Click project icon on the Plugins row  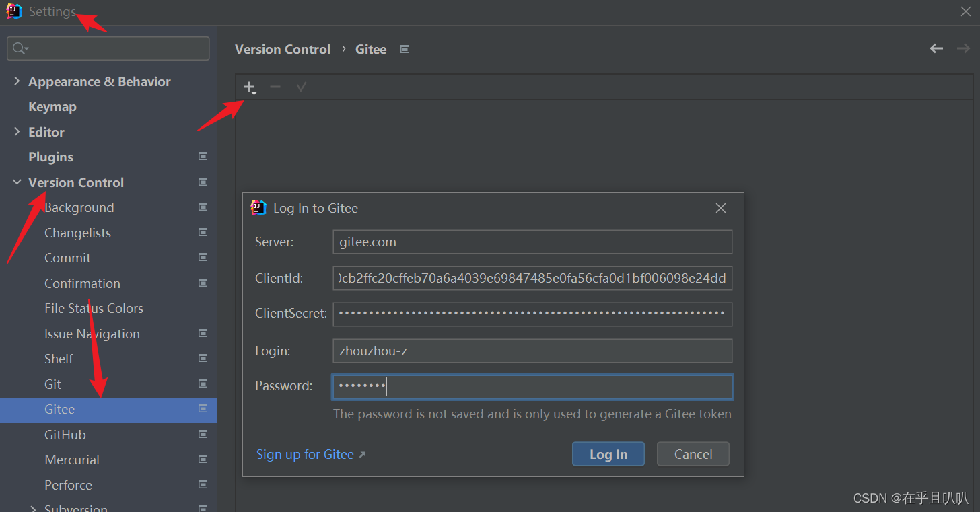203,156
